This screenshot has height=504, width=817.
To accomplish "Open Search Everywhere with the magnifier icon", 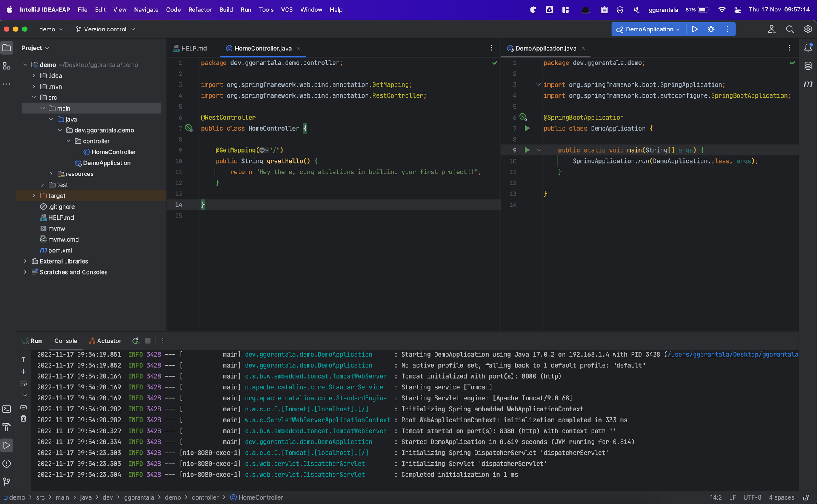I will click(790, 29).
